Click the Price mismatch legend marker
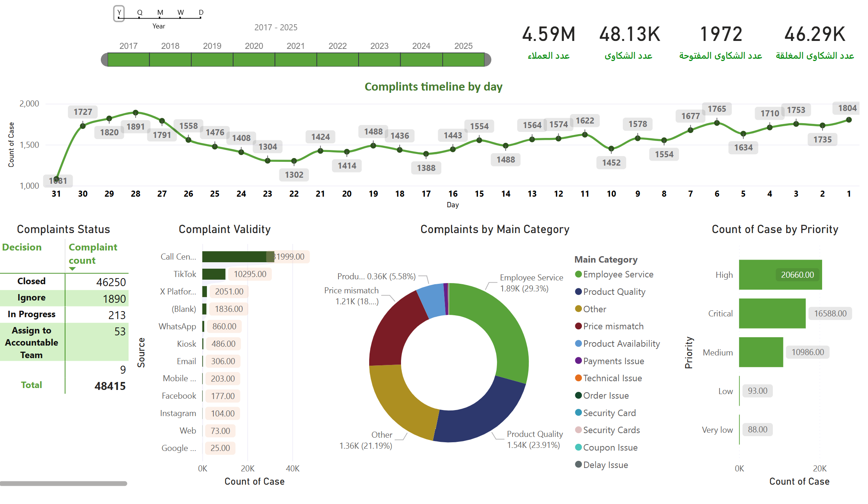Screen dimensions: 868x504 [x=578, y=326]
